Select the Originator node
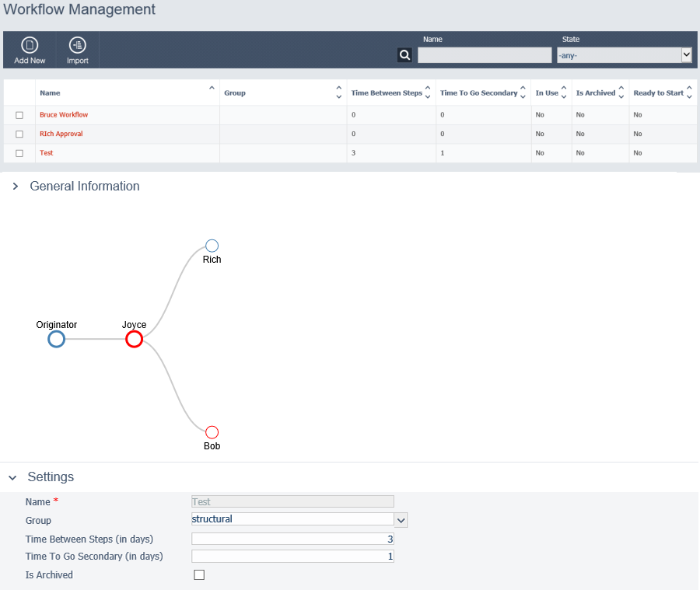This screenshot has width=700, height=590. [x=55, y=338]
